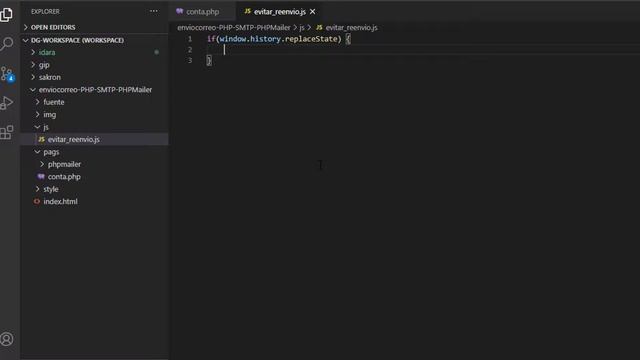640x360 pixels.
Task: Open the Explorer view in activity bar
Action: click(7, 14)
